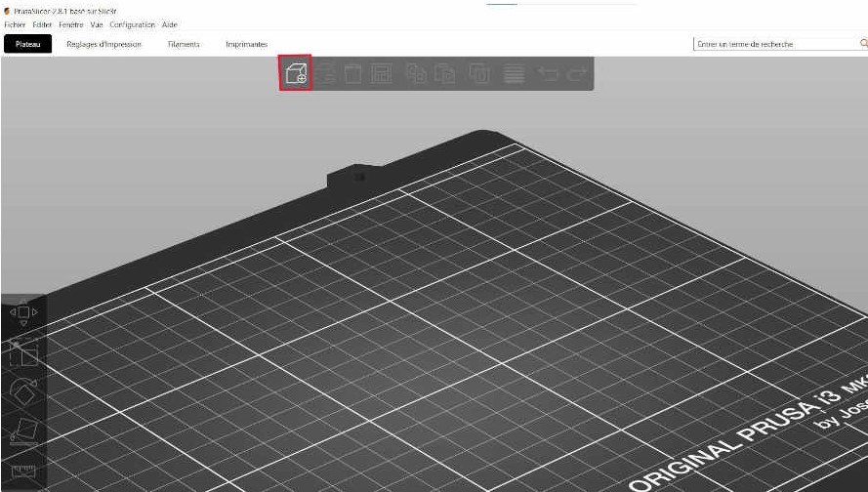This screenshot has width=868, height=492.
Task: Click the Copy icon in toolbar
Action: coord(416,73)
